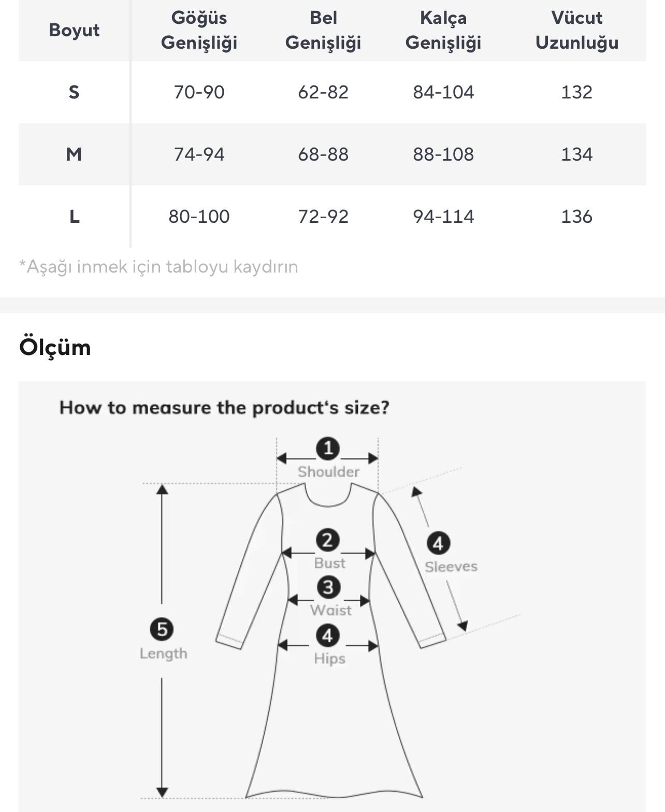Click the dress outline illustration
The width and height of the screenshot is (665, 812).
331,725
